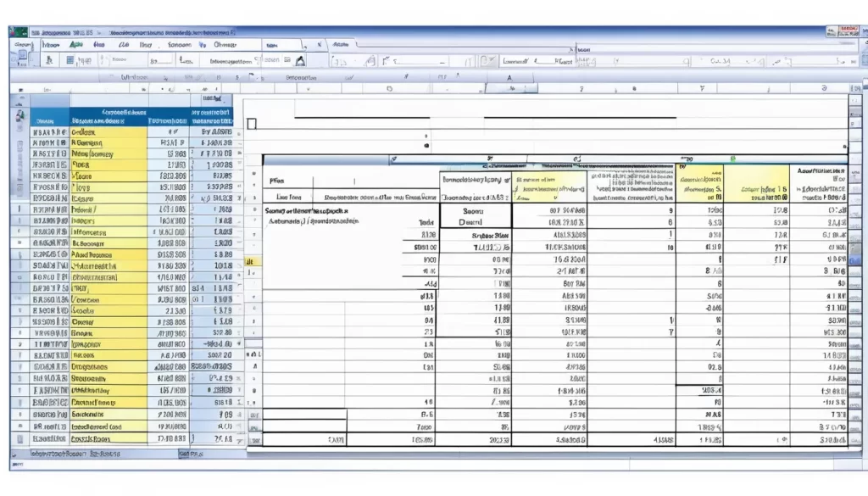Click the blue lined-table icon in the ribbon
Image resolution: width=868 pixels, height=496 pixels.
point(70,60)
